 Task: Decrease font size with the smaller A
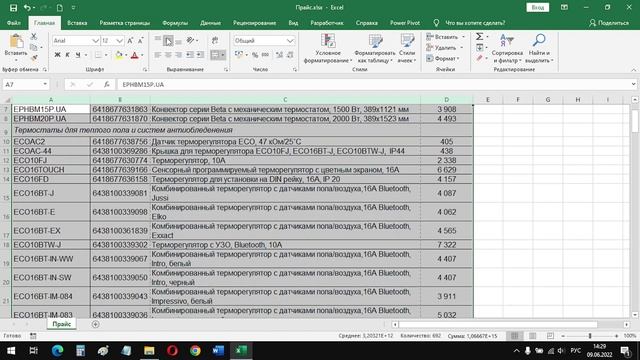point(140,40)
